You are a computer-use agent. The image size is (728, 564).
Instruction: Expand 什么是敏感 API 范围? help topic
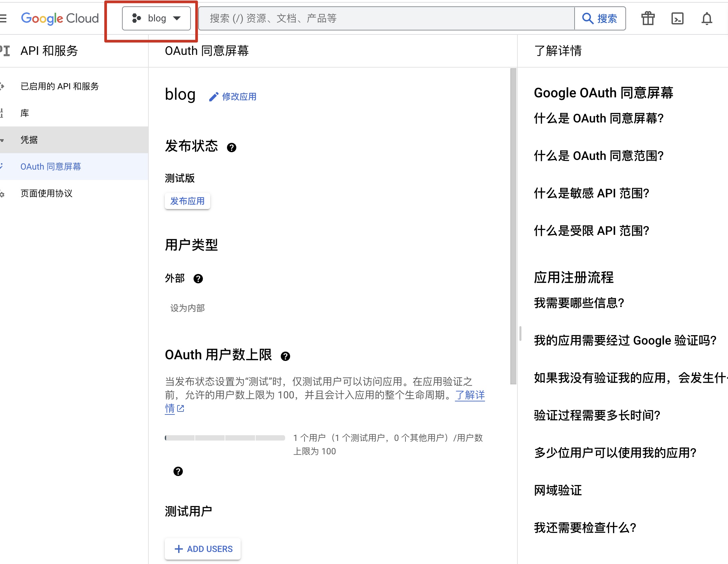point(591,193)
